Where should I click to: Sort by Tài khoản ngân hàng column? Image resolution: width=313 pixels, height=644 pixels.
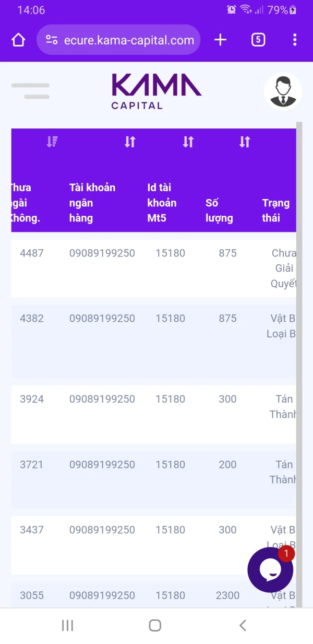(130, 142)
